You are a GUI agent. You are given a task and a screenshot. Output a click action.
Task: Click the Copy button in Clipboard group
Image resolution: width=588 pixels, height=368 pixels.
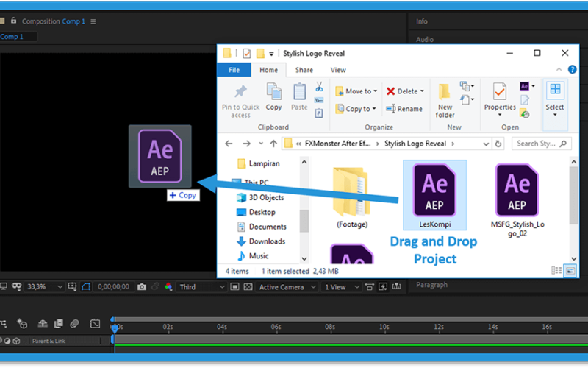pos(273,97)
